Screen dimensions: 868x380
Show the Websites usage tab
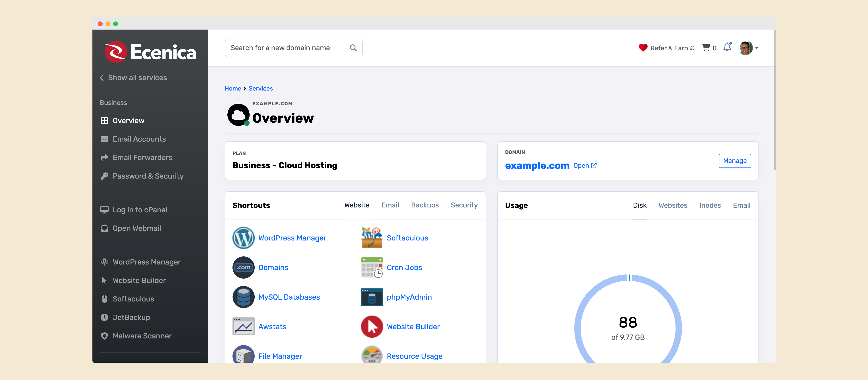[x=672, y=206]
